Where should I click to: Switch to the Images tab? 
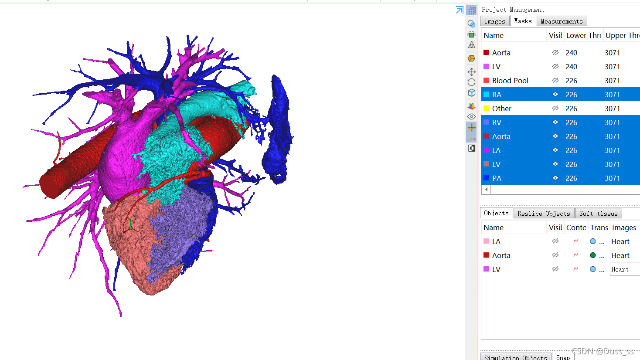tap(495, 21)
